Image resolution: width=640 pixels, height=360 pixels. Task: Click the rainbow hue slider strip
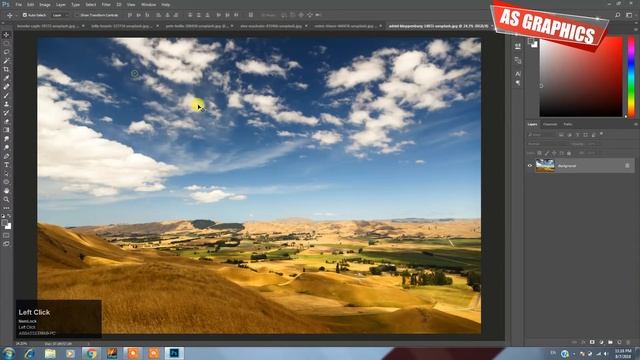tap(631, 76)
